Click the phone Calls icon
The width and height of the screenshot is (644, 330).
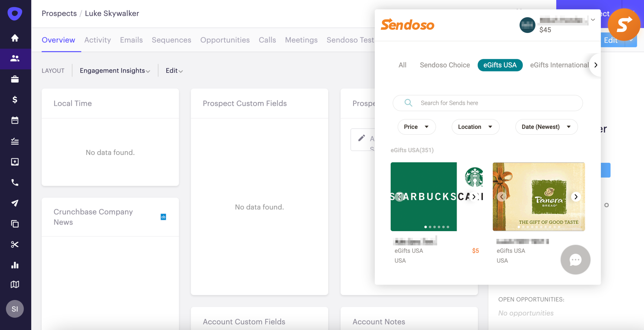15,183
